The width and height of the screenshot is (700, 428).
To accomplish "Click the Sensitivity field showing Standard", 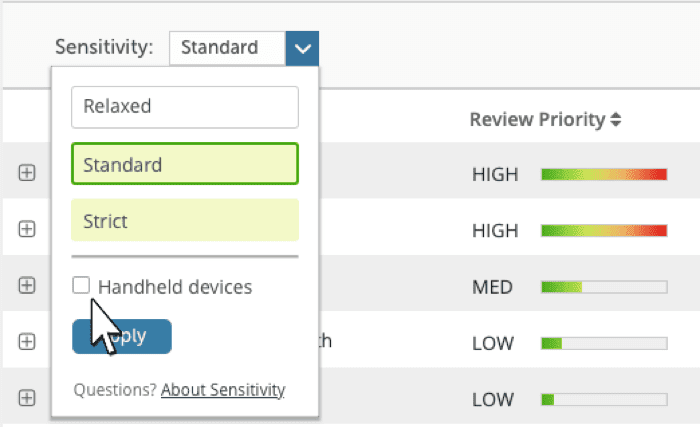I will [227, 47].
